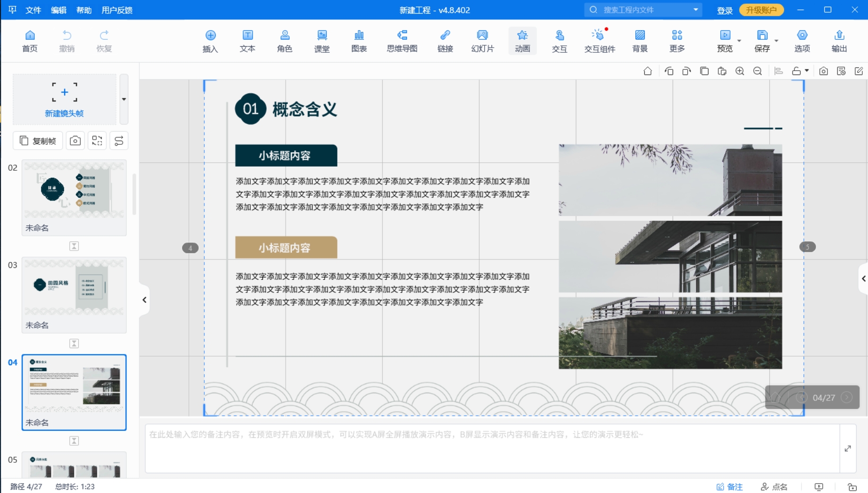Click the align objects icon
This screenshot has height=493, width=868.
(x=779, y=71)
